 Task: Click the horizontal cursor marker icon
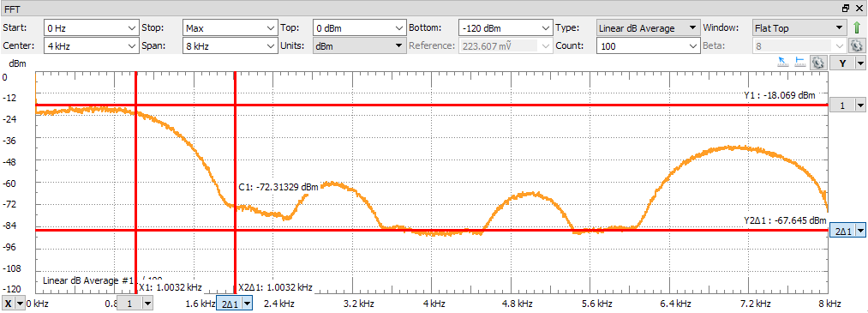pos(800,62)
